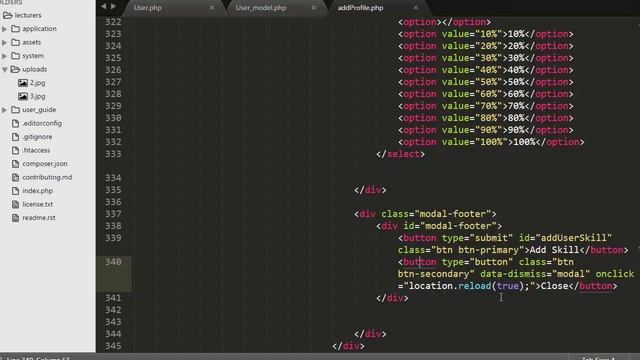Click the value="50%" option line
This screenshot has width=640, height=360.
(486, 82)
